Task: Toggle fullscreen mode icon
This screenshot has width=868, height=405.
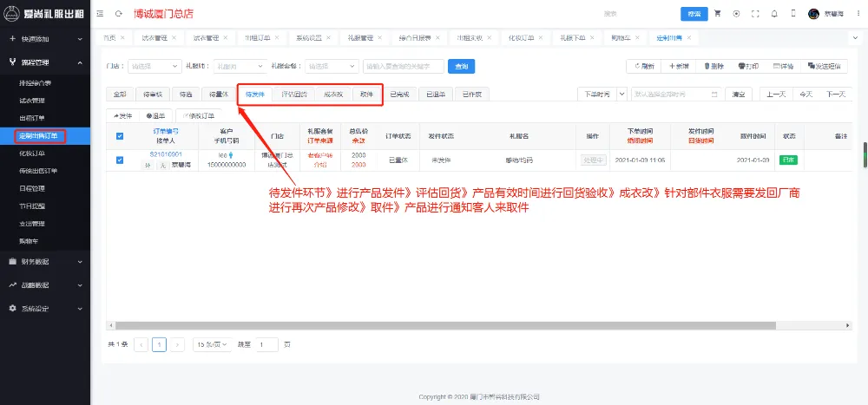Action: click(x=755, y=14)
